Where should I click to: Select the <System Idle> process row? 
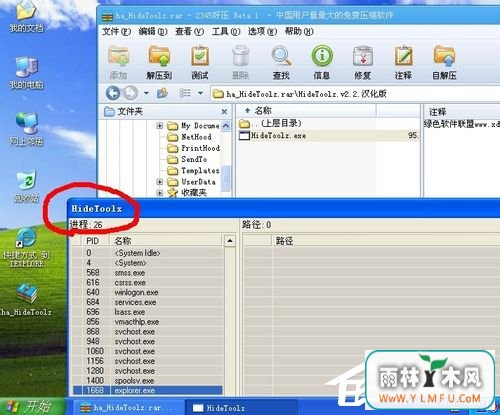click(148, 253)
